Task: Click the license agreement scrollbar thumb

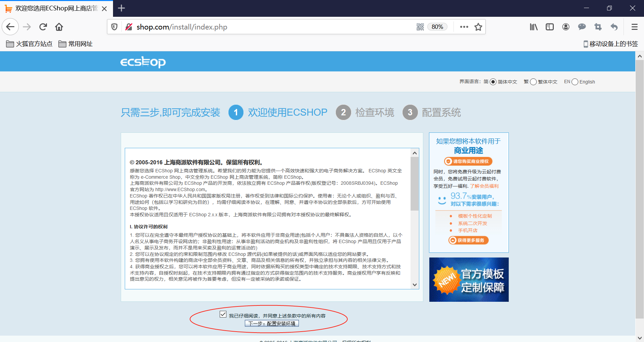Action: (415, 184)
